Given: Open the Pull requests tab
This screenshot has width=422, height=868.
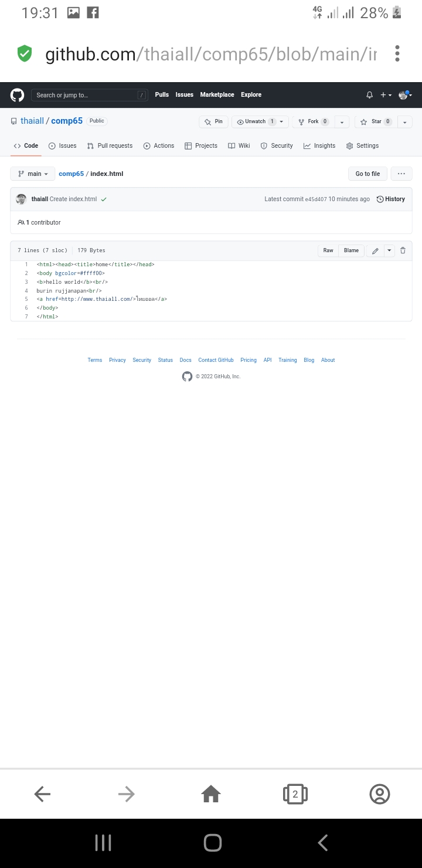Looking at the screenshot, I should [x=110, y=145].
